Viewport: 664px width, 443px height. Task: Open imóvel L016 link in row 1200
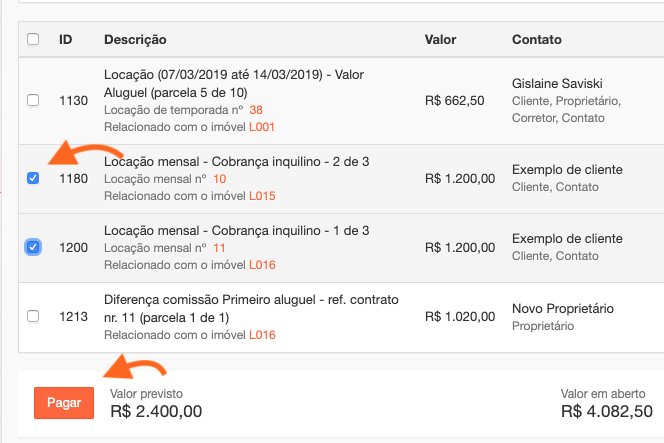[x=262, y=265]
